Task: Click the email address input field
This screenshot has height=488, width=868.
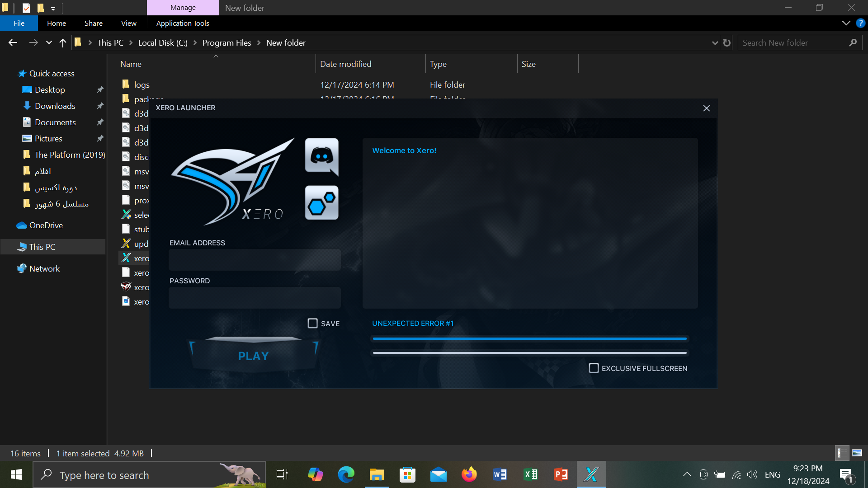Action: (255, 260)
